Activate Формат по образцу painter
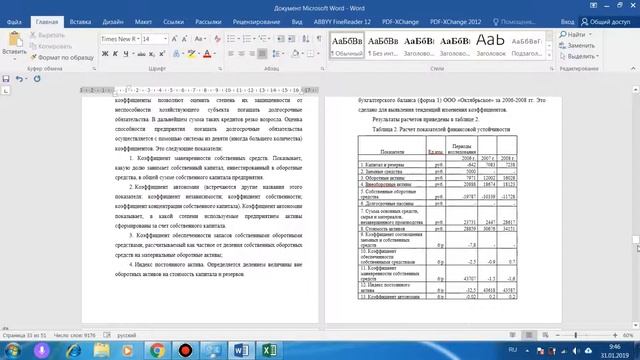The height and width of the screenshot is (360, 640). (x=62, y=57)
